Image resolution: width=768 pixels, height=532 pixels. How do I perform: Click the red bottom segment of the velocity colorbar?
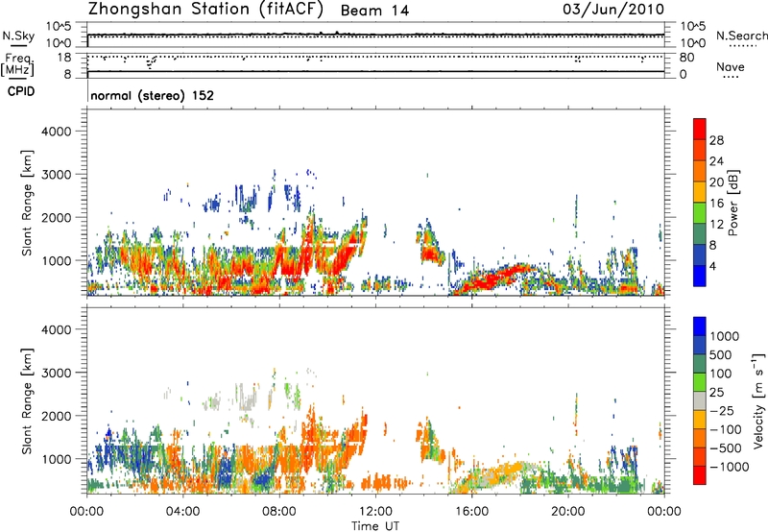[700, 475]
